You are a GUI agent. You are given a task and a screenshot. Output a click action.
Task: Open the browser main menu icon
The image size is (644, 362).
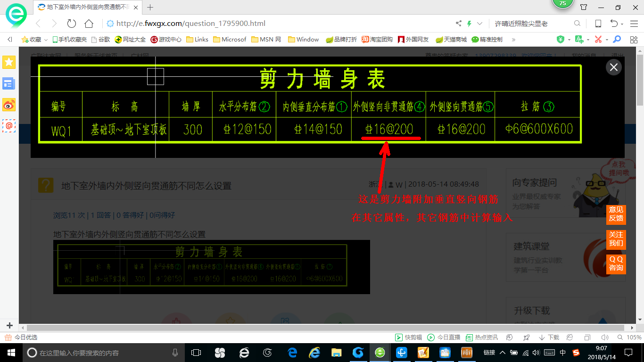(x=634, y=24)
